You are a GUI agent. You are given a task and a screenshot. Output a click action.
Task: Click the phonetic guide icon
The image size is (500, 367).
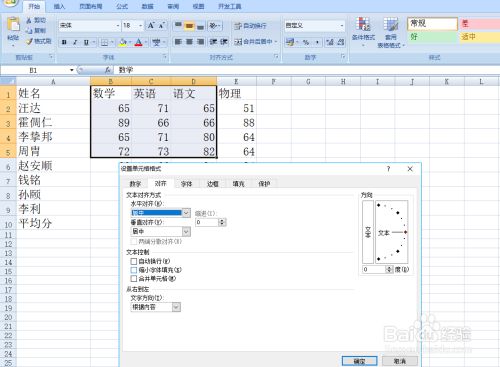click(156, 42)
